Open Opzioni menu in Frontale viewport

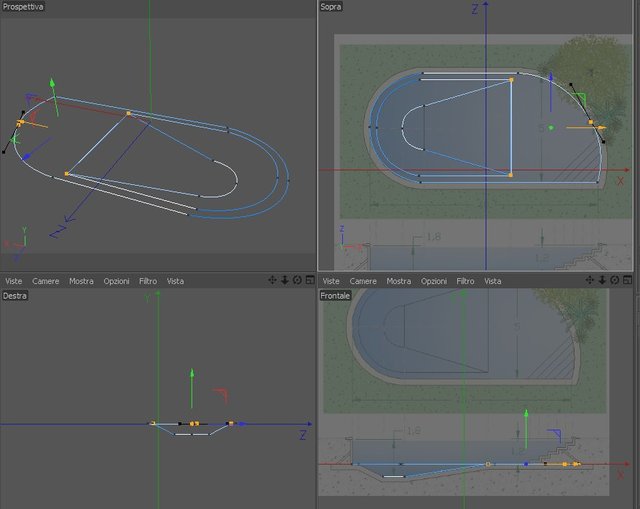(x=434, y=281)
